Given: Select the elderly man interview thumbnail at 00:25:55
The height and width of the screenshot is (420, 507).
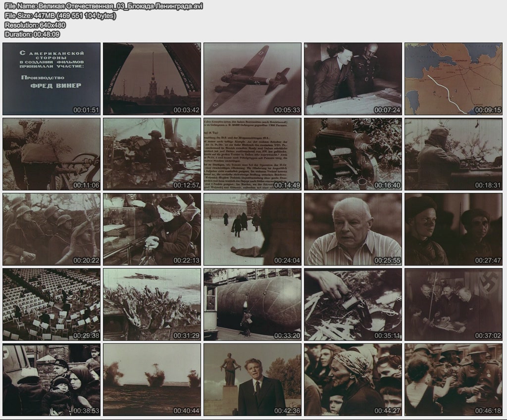Looking at the screenshot, I should (x=353, y=229).
